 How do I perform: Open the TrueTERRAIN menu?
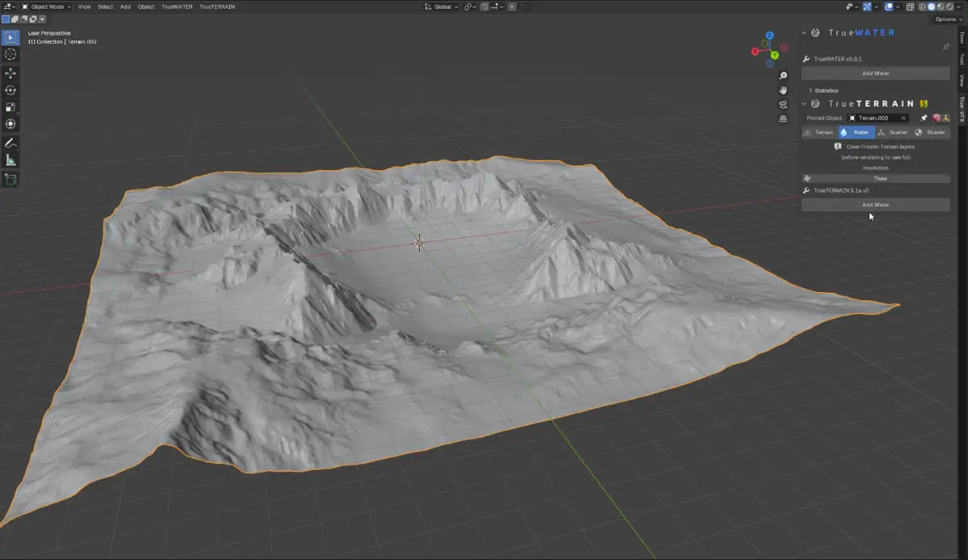pyautogui.click(x=217, y=6)
